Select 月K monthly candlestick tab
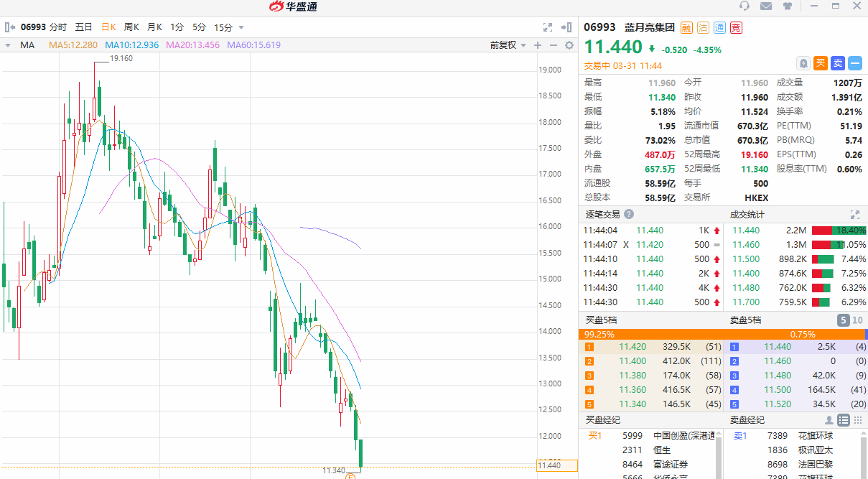This screenshot has height=479, width=868. tap(154, 27)
